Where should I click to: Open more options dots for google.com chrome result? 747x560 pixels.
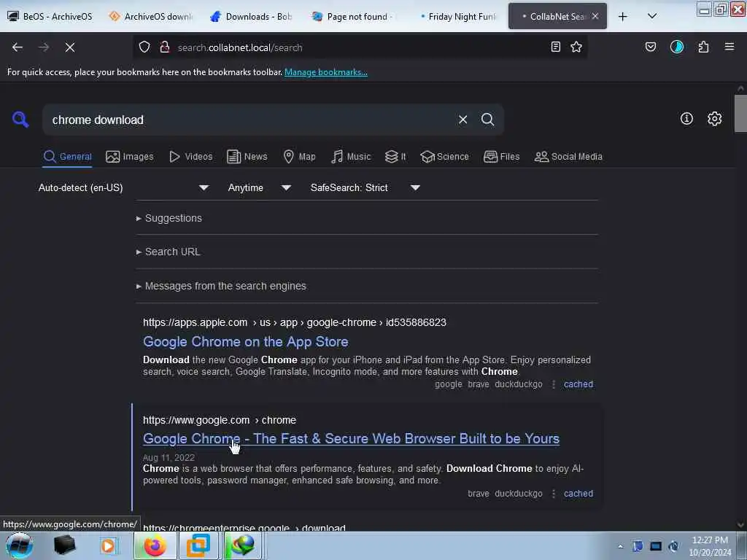tap(553, 494)
